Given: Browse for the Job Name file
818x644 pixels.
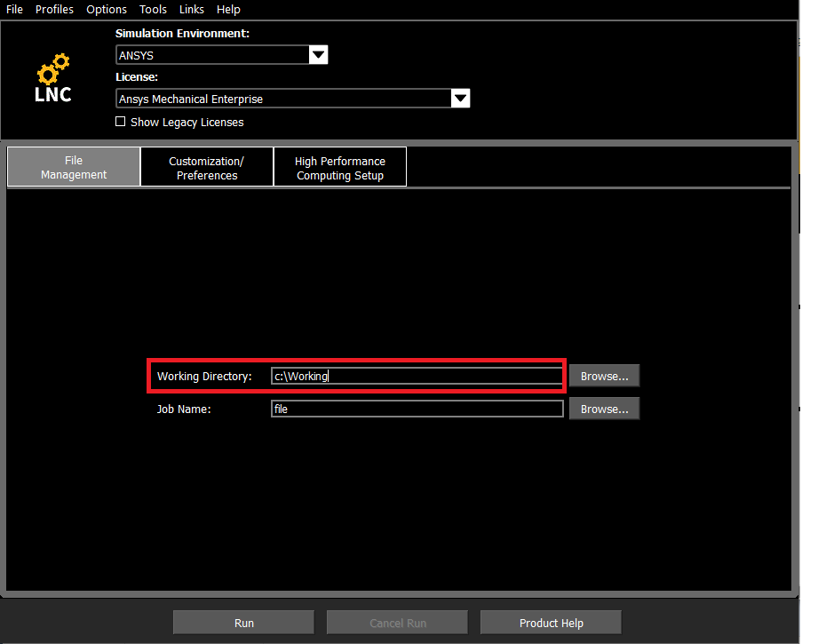Looking at the screenshot, I should pos(604,409).
